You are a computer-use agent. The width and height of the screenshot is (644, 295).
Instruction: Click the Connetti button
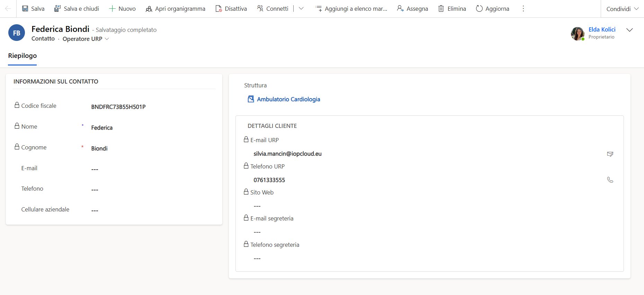pos(273,9)
